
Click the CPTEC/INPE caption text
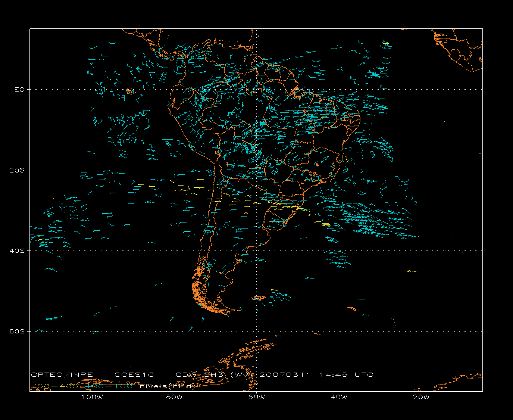(x=62, y=374)
